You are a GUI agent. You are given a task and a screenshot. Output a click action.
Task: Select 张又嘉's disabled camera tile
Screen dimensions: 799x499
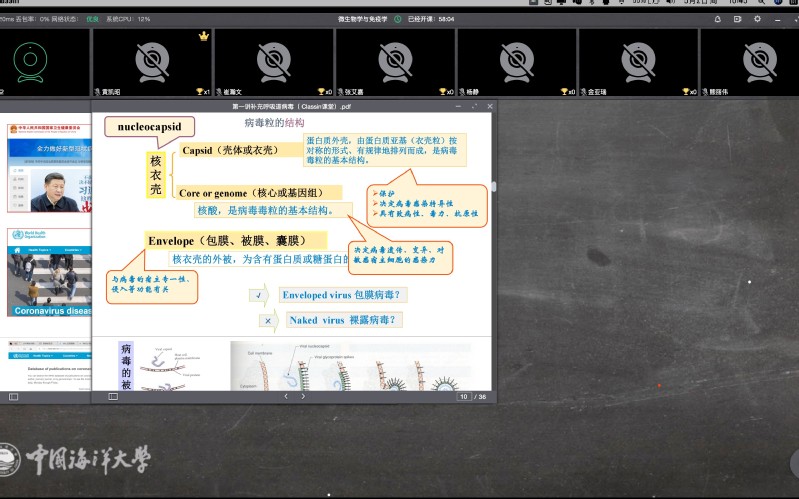click(x=394, y=59)
